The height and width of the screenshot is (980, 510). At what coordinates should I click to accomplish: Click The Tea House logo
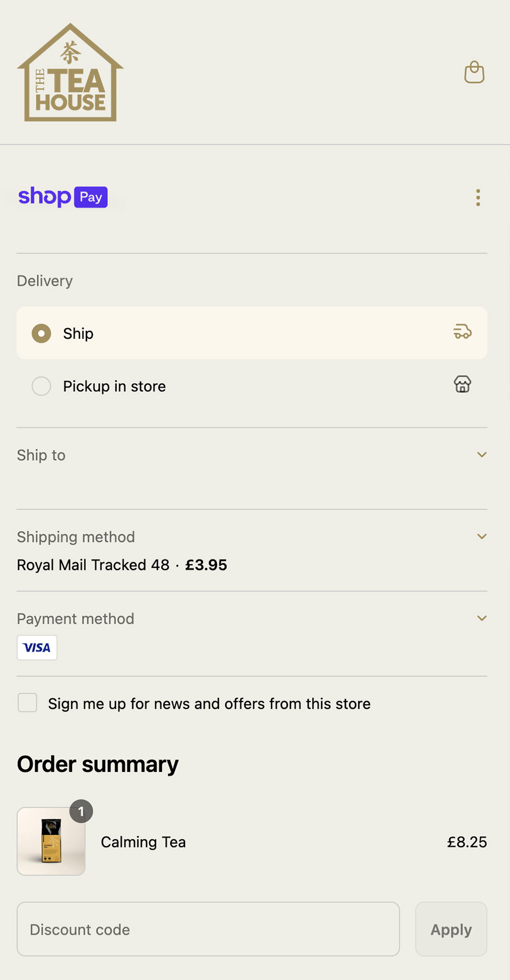71,73
